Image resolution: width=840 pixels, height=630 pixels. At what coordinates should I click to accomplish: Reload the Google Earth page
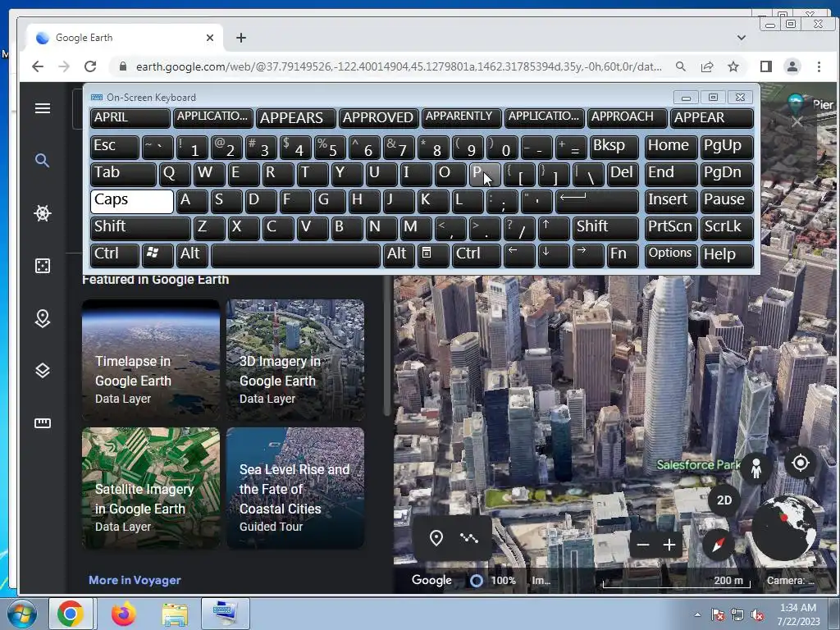coord(90,66)
